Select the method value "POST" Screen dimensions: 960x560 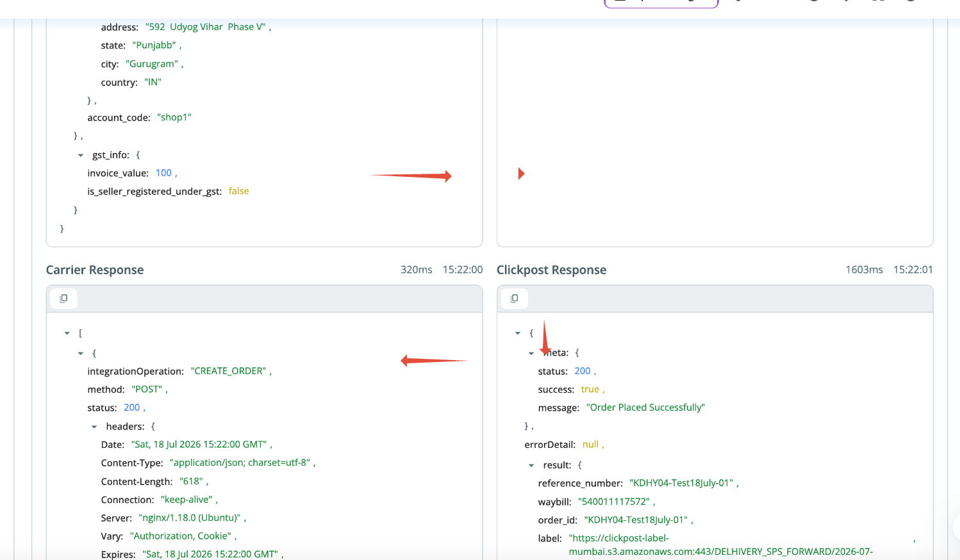(147, 389)
